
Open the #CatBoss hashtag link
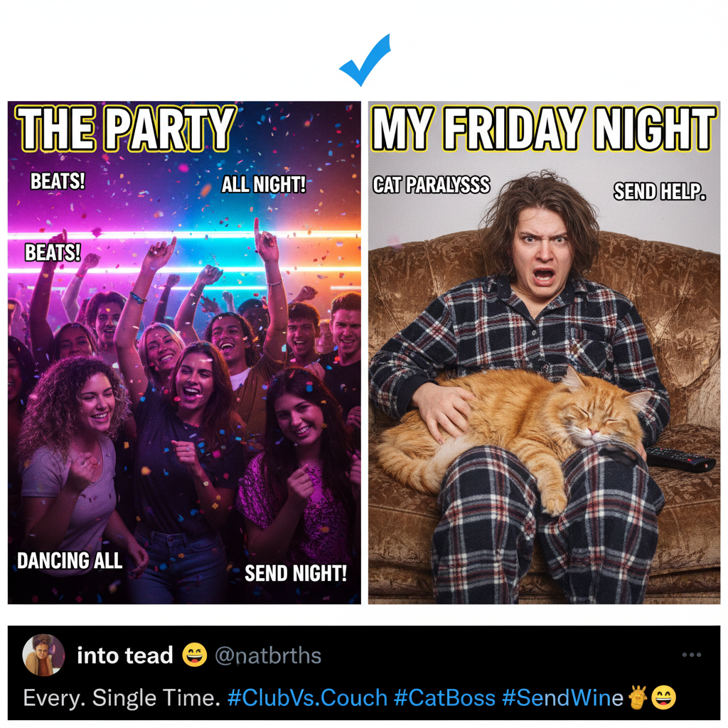[x=444, y=698]
